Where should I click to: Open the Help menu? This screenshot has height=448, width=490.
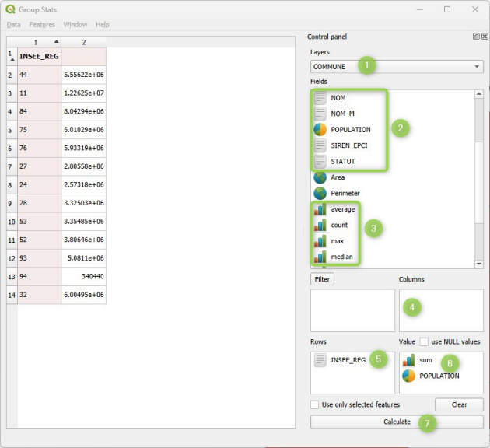click(x=102, y=25)
